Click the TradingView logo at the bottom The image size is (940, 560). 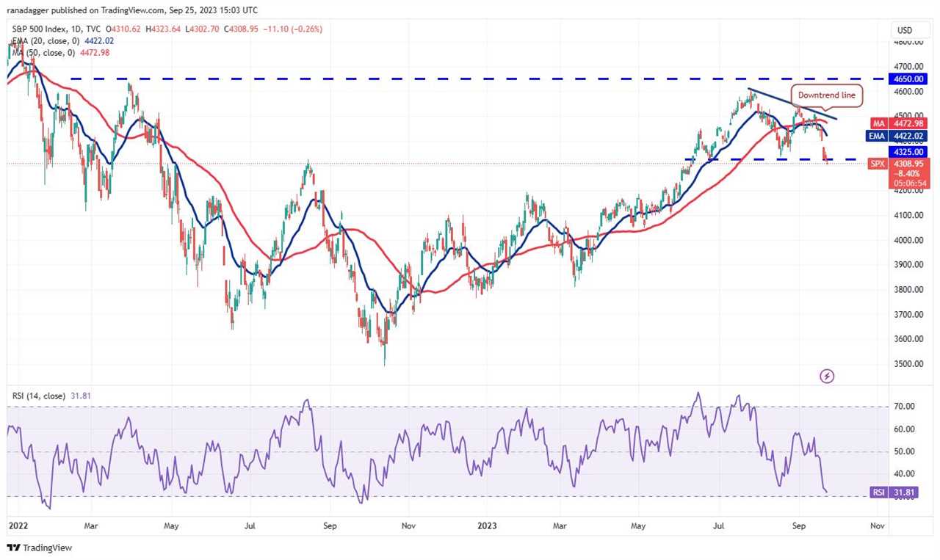[x=40, y=548]
